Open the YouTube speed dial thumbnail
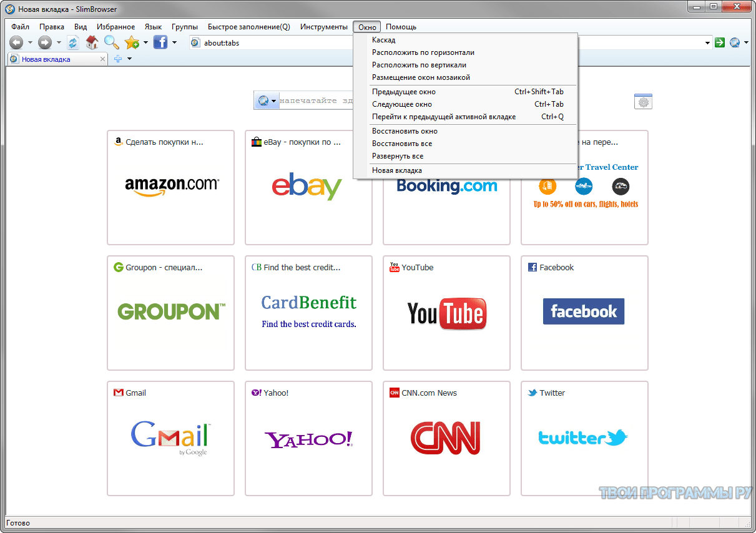Screen dimensions: 756x533 point(447,313)
